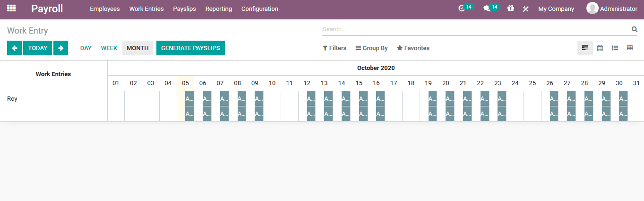Open Roy's bottom work entry on 30
The width and height of the screenshot is (644, 201).
[x=623, y=114]
